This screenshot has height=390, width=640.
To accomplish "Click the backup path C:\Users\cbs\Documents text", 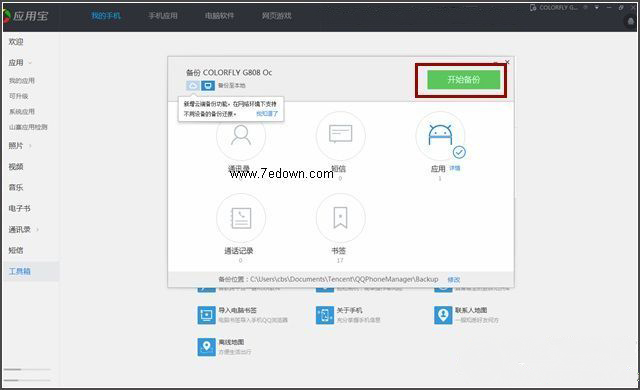I will [344, 279].
